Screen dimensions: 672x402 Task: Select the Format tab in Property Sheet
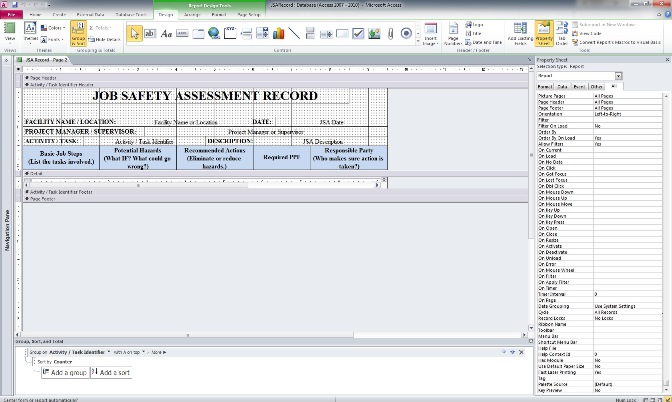point(545,87)
